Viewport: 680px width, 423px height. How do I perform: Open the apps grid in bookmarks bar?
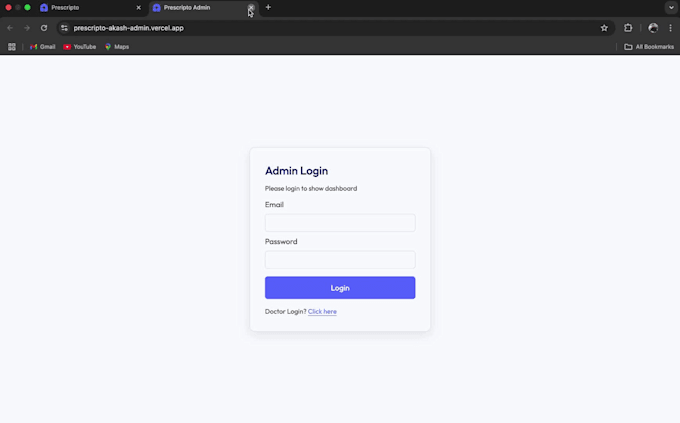click(12, 46)
